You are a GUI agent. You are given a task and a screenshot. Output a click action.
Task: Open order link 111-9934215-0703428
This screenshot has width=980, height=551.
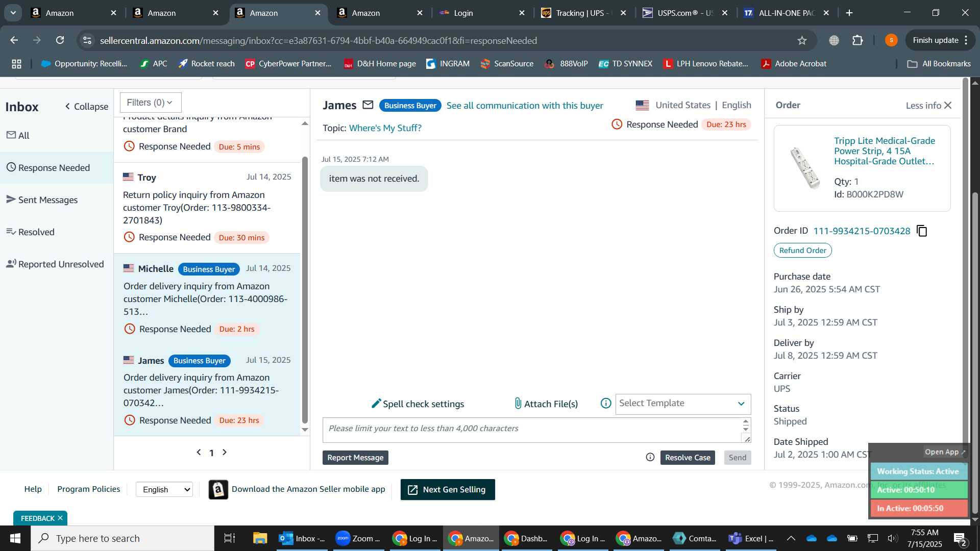[862, 231]
